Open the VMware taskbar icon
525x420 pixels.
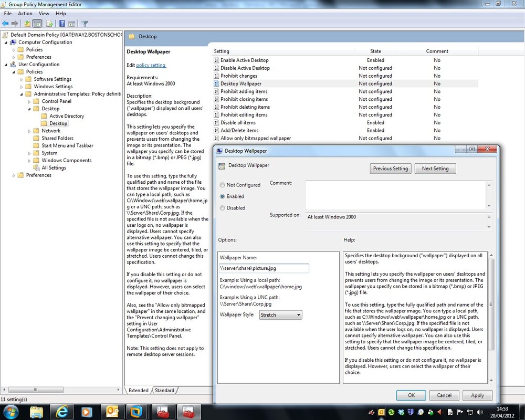click(x=136, y=412)
